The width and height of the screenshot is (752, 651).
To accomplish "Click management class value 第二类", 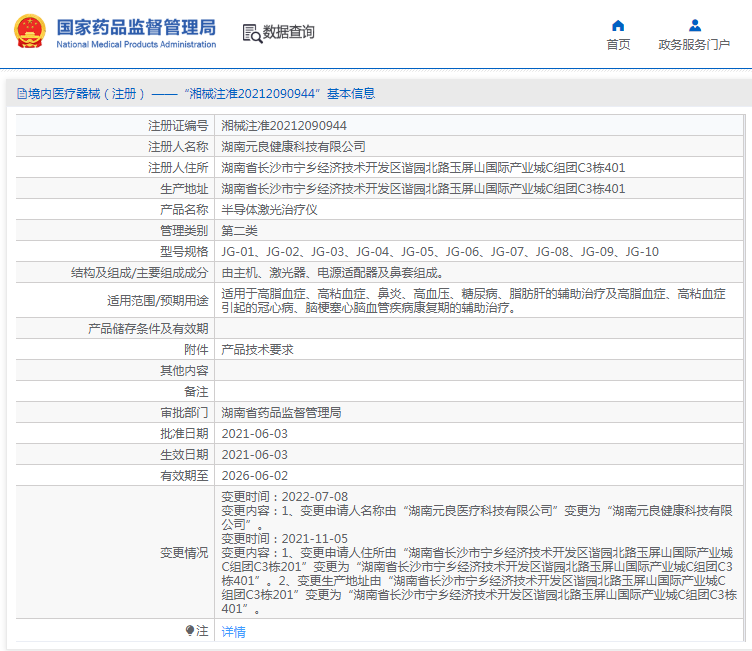I will (x=239, y=231).
